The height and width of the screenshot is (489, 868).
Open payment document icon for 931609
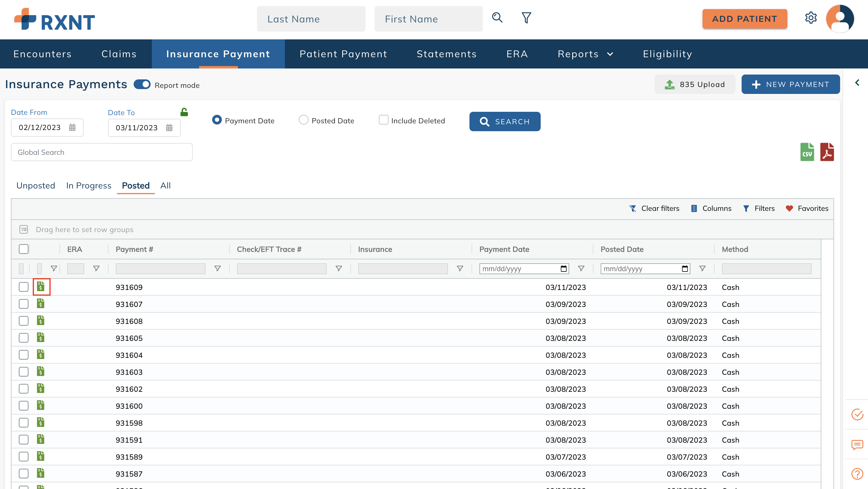[x=41, y=287]
